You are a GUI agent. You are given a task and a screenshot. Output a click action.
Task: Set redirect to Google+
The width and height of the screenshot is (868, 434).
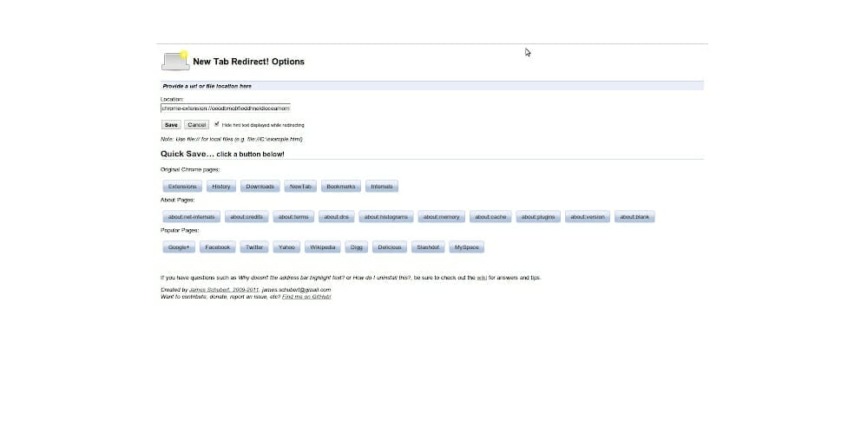pyautogui.click(x=179, y=247)
